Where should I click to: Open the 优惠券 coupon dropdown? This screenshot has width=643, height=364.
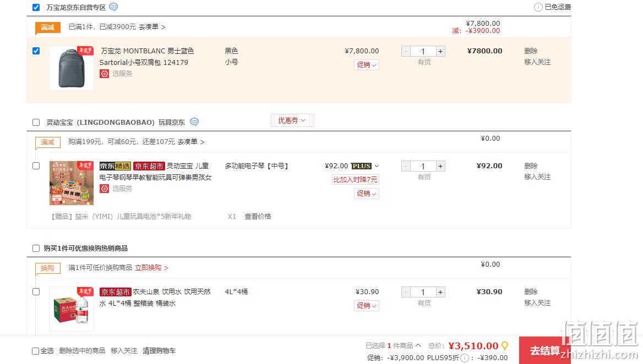click(x=292, y=120)
